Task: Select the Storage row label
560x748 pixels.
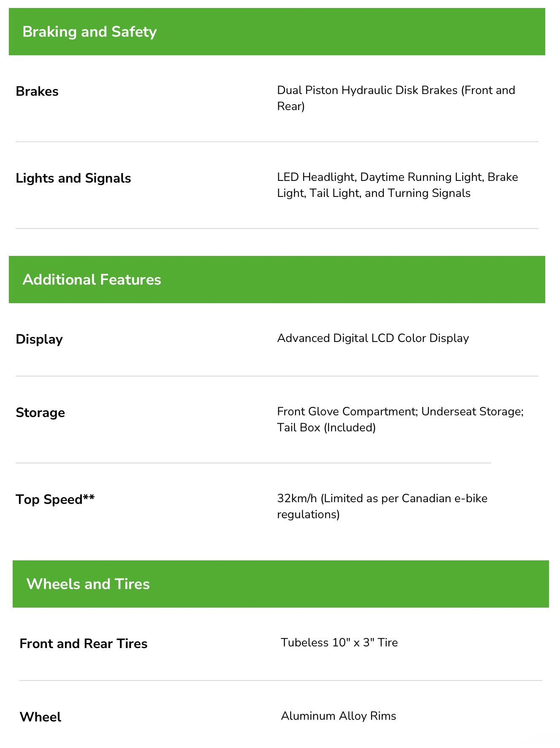Action: (40, 413)
